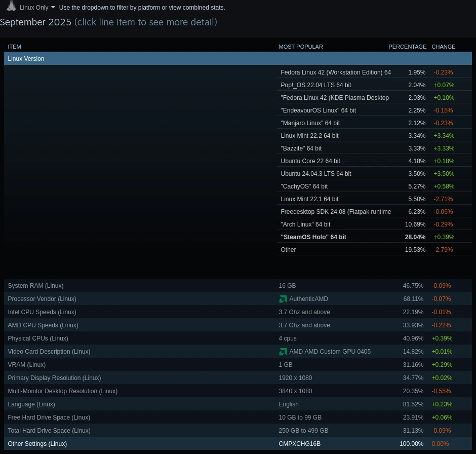Open Language (Linux) statistics

coord(31,404)
